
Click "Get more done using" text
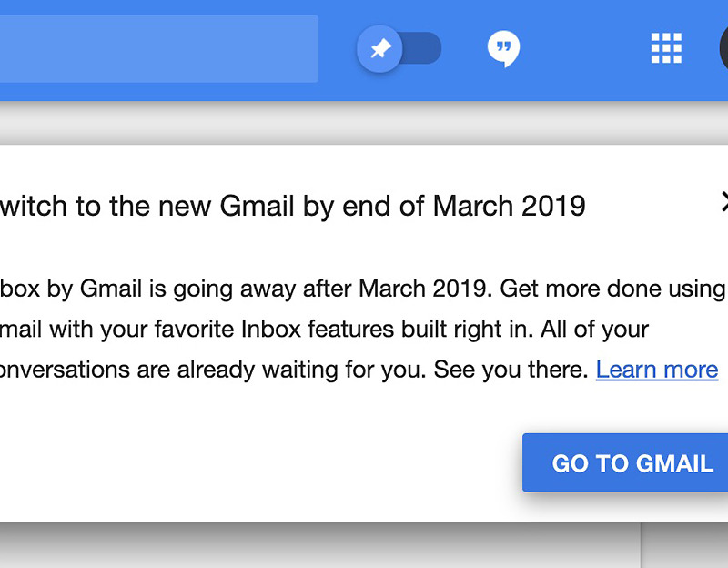pyautogui.click(x=612, y=289)
